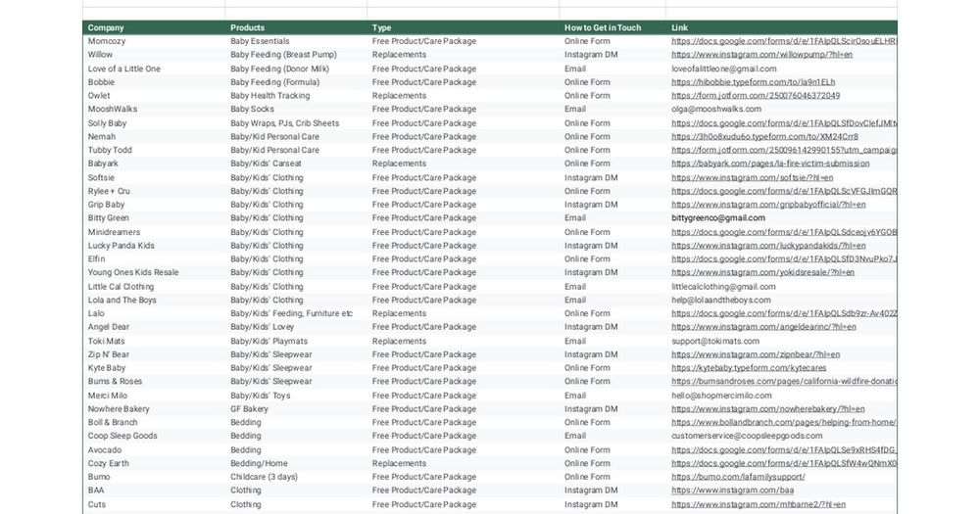
Task: Open the Nemah typeform link
Action: (x=765, y=137)
